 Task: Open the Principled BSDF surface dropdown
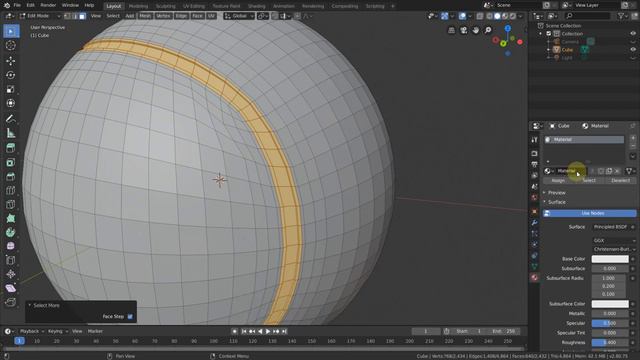[x=611, y=227]
